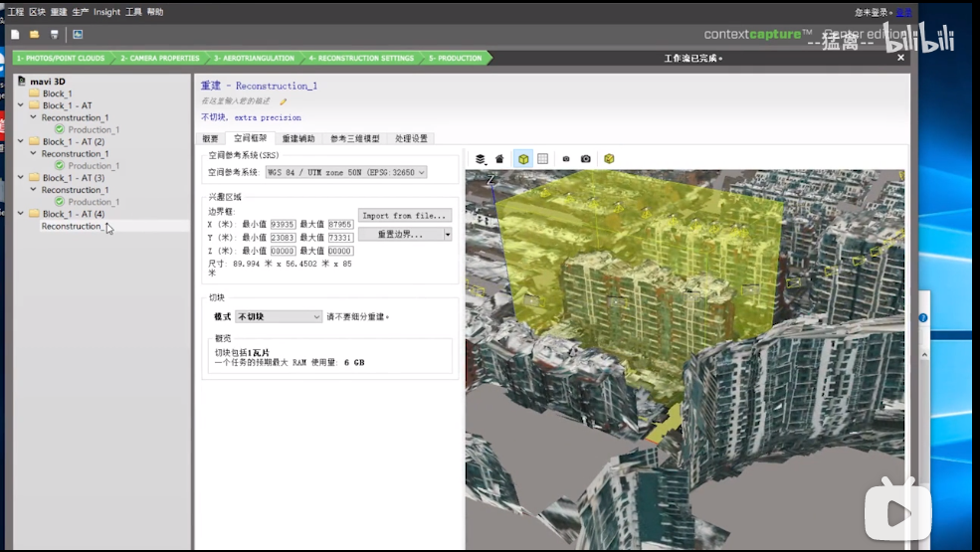980x552 pixels.
Task: Open the 帮助 menu
Action: tap(155, 12)
